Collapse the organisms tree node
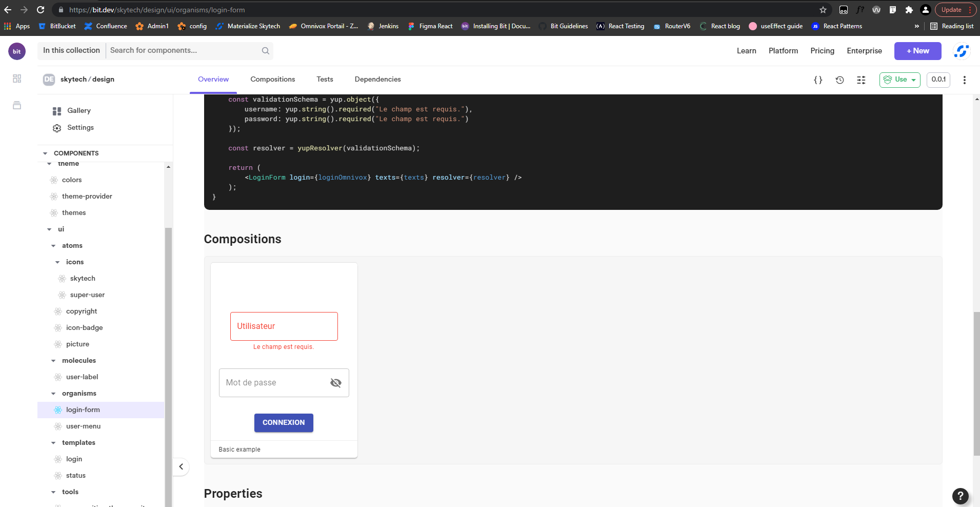The height and width of the screenshot is (507, 980). [x=53, y=393]
